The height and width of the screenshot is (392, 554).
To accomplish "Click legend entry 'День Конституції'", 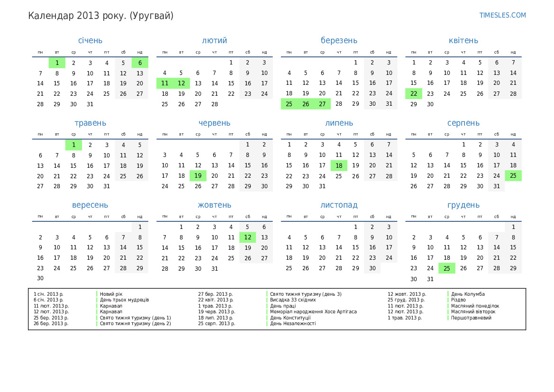I will pyautogui.click(x=291, y=318).
